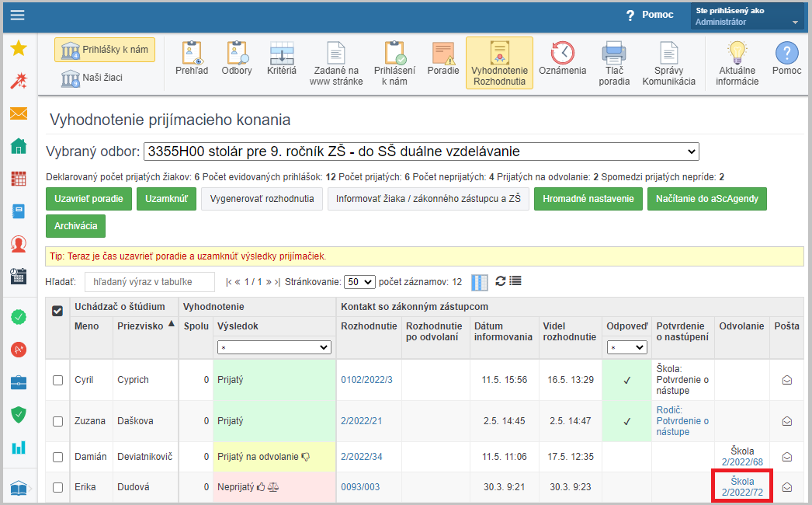The height and width of the screenshot is (505, 812).
Task: Open the Poradie toolbar item
Action: (x=443, y=58)
